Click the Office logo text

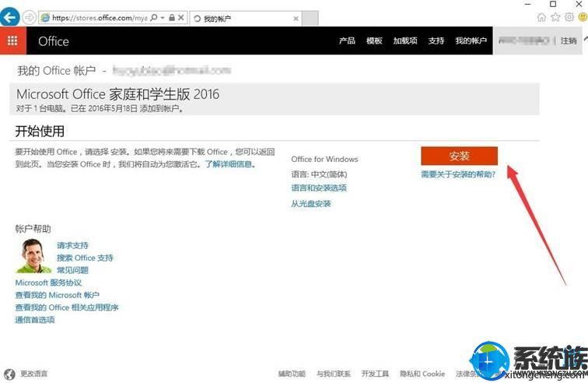pos(54,41)
